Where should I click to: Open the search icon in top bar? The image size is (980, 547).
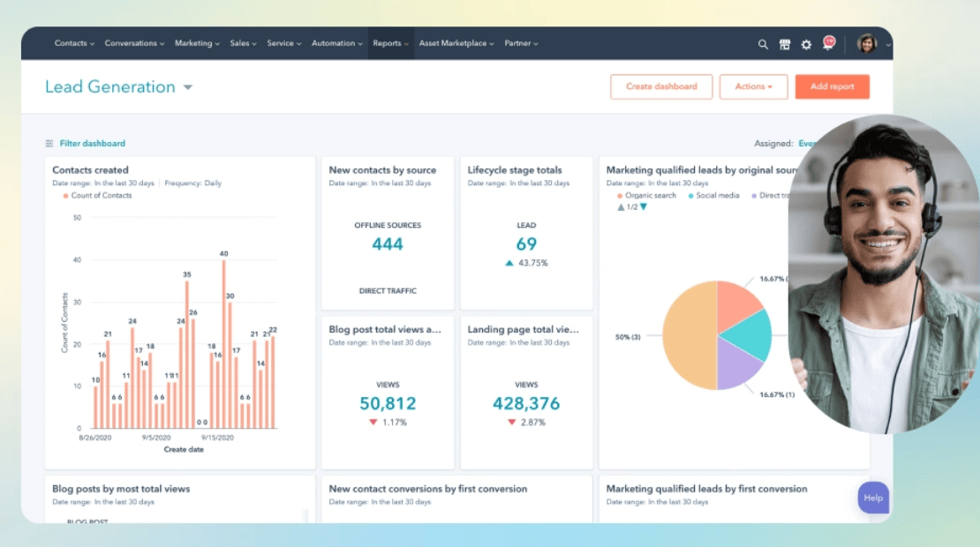[763, 44]
